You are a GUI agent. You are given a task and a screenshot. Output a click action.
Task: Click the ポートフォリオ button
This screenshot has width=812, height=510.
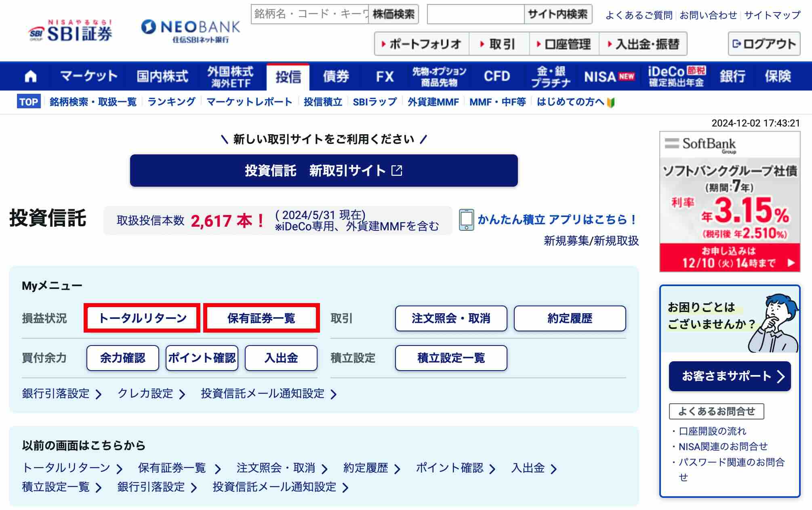[422, 44]
